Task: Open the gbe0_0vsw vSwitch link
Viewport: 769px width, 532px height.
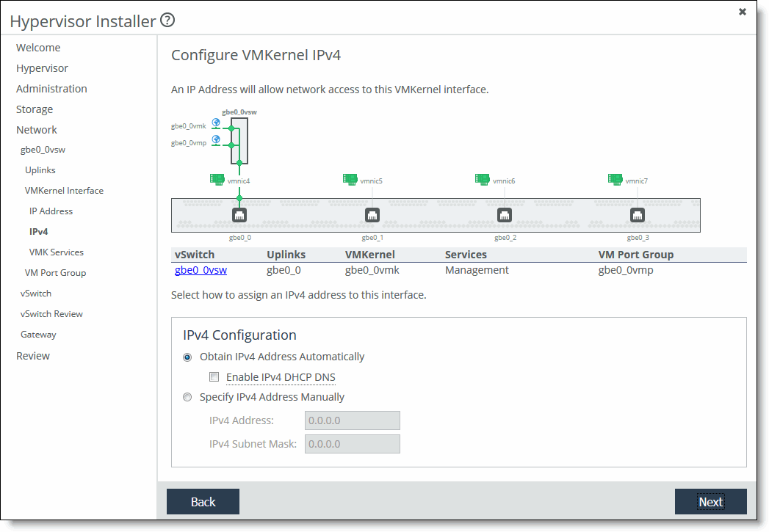Action: 201,270
